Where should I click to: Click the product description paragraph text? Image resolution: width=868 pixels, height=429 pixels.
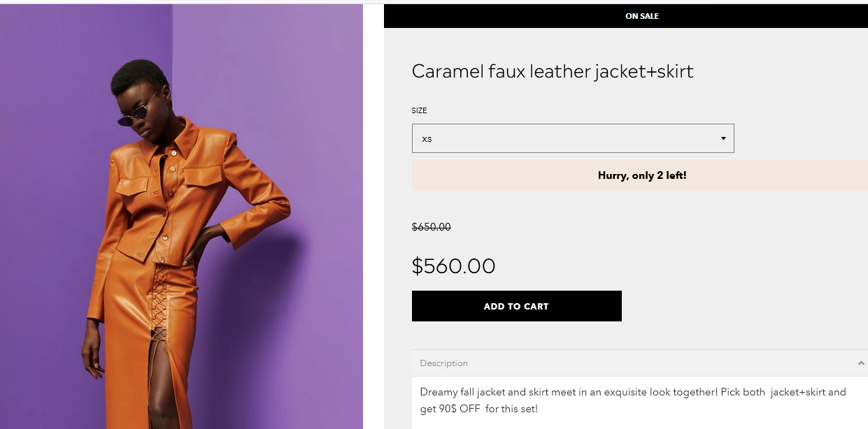[632, 400]
